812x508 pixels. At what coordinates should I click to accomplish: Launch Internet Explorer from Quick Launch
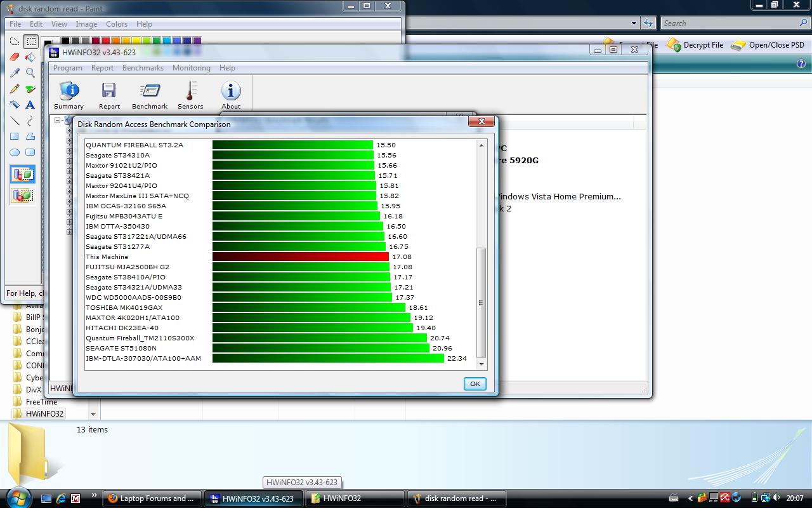click(61, 498)
